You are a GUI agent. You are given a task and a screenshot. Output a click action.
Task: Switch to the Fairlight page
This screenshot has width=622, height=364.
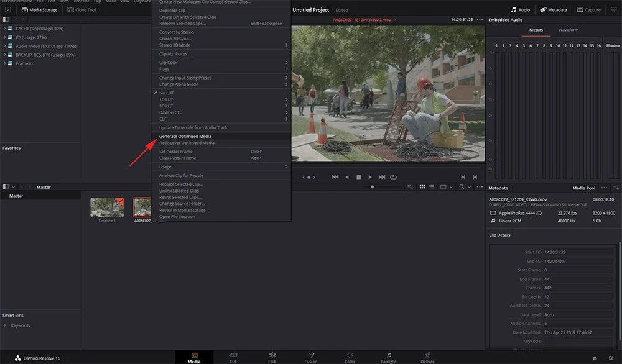[388, 356]
